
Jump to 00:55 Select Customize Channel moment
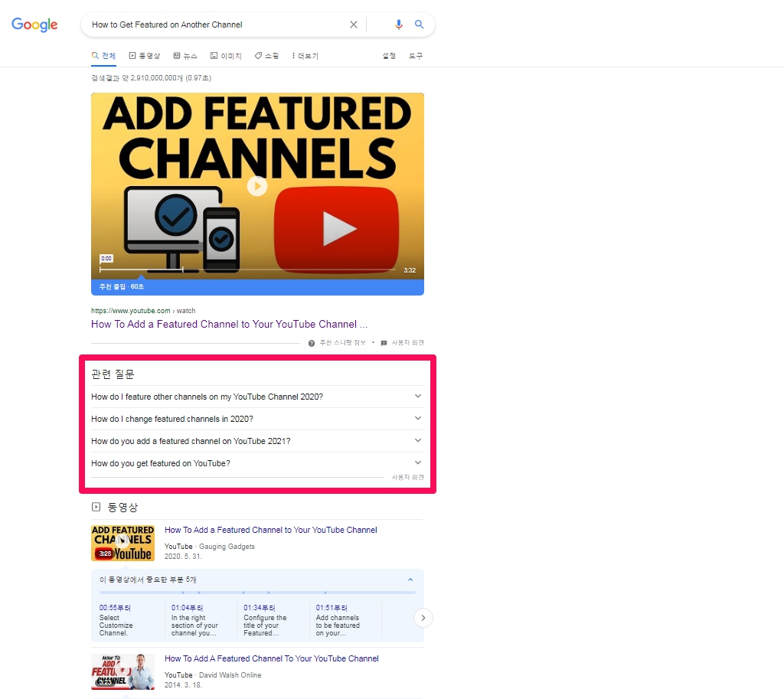(x=116, y=620)
